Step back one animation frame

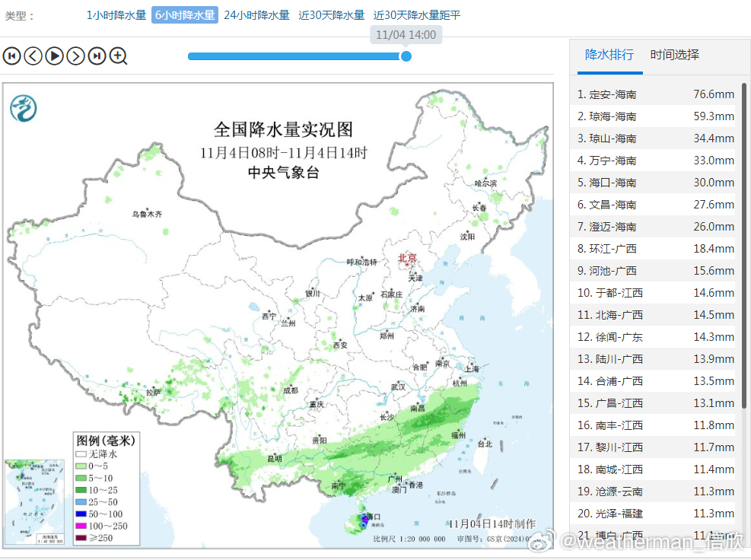point(33,56)
